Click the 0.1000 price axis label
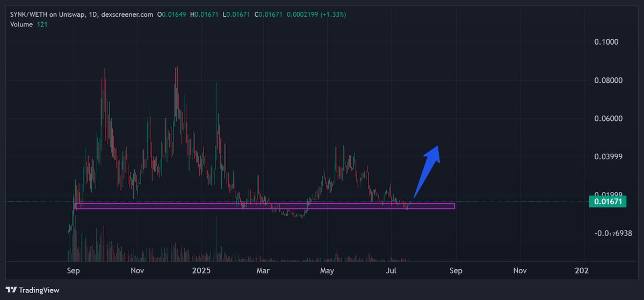Viewport: 644px width, 300px height. (x=606, y=42)
